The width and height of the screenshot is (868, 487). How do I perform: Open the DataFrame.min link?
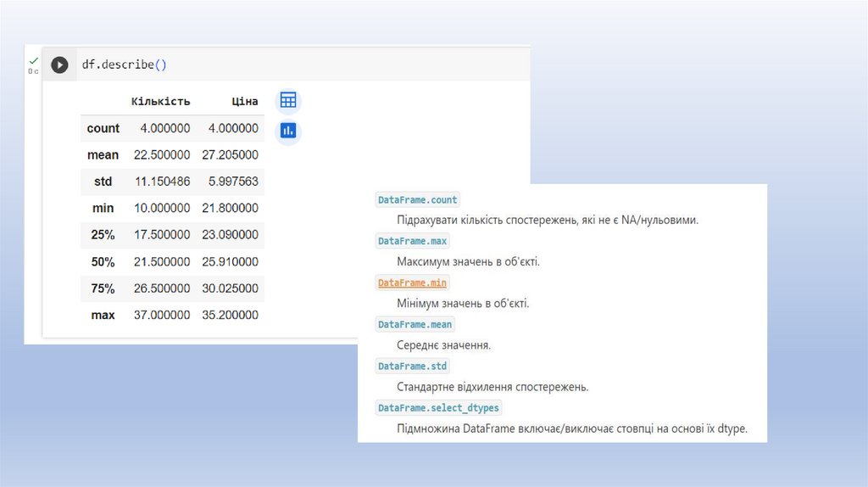[413, 283]
